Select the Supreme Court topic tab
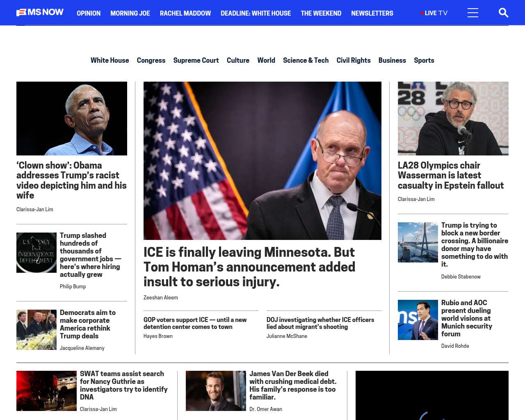525x420 pixels. [x=196, y=60]
